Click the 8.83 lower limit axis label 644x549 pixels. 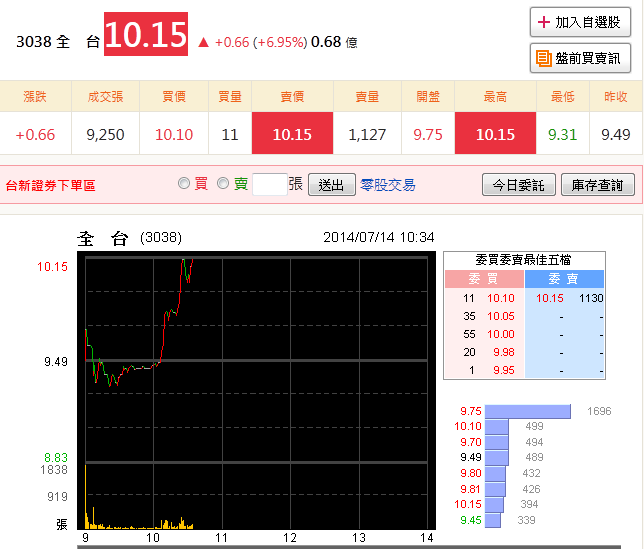pos(56,457)
